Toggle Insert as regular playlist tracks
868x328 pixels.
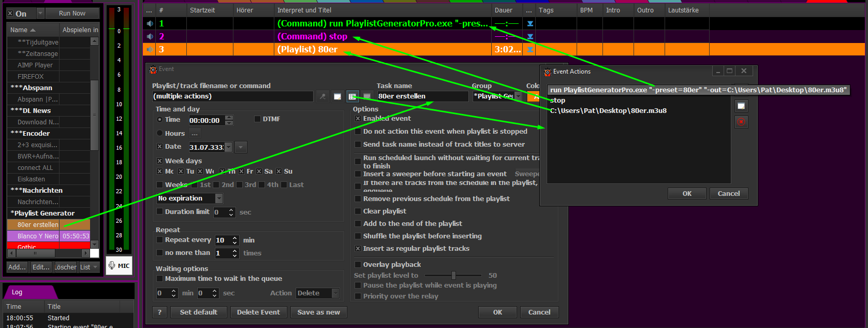tap(358, 249)
